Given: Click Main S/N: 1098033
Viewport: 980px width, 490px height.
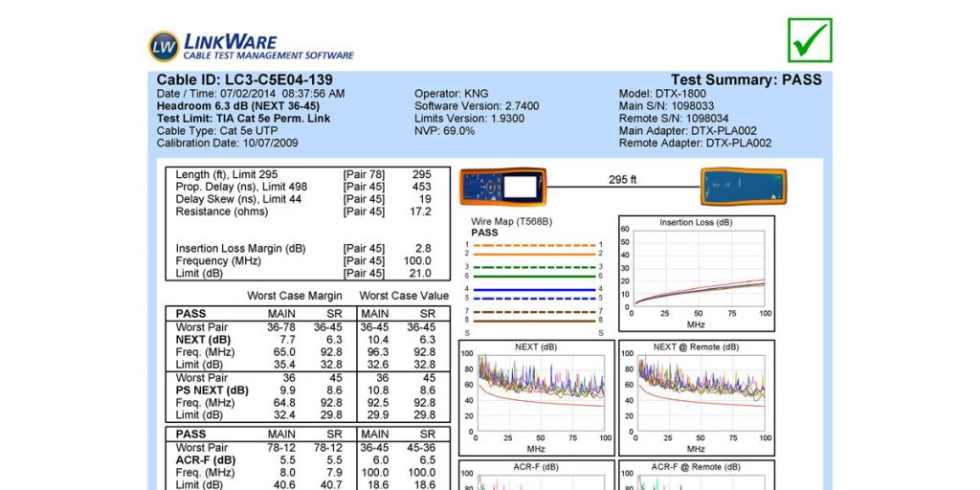Looking at the screenshot, I should tap(666, 106).
